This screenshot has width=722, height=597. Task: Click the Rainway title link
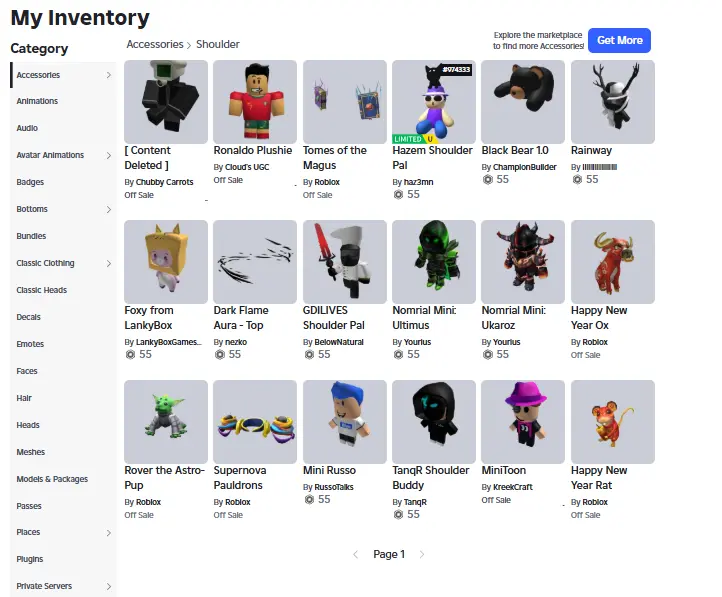coord(591,151)
